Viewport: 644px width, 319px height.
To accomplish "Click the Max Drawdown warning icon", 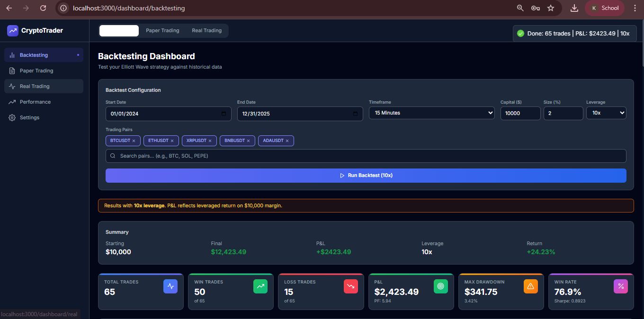I will coord(530,286).
